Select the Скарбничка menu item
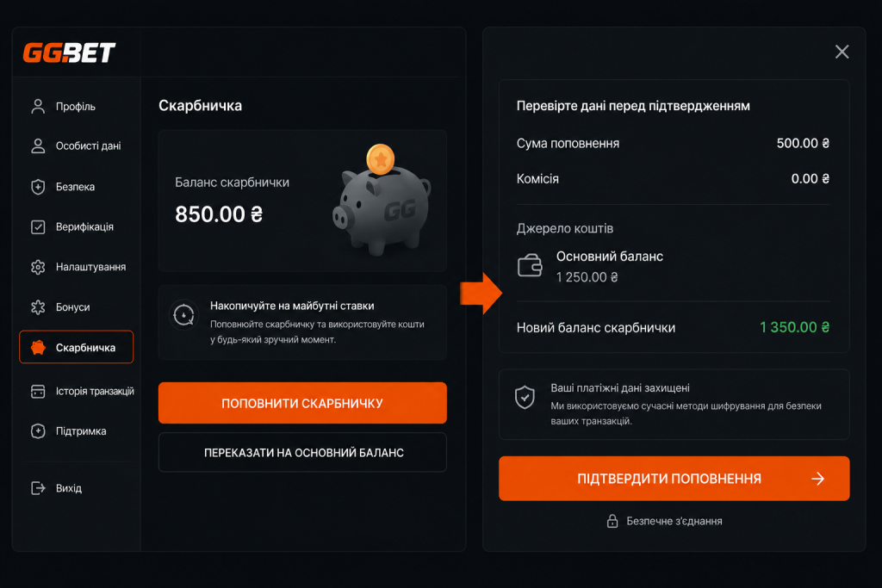This screenshot has height=588, width=882. click(77, 348)
